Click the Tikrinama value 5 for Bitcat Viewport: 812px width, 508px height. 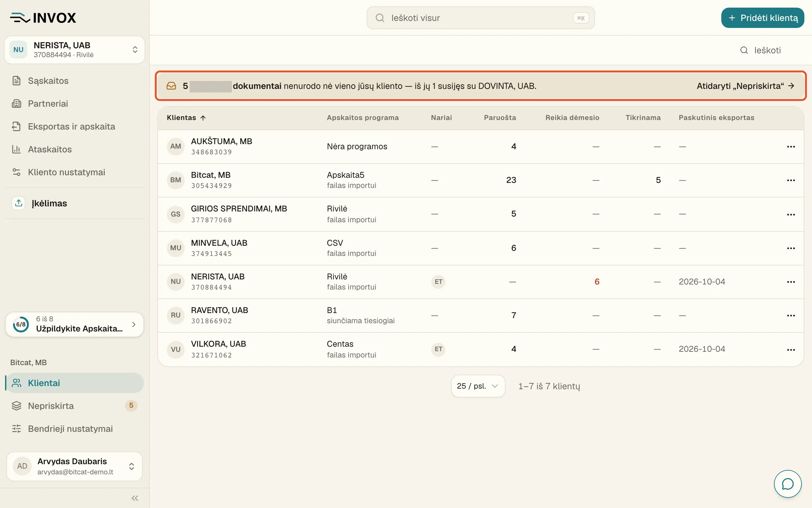[x=658, y=180]
